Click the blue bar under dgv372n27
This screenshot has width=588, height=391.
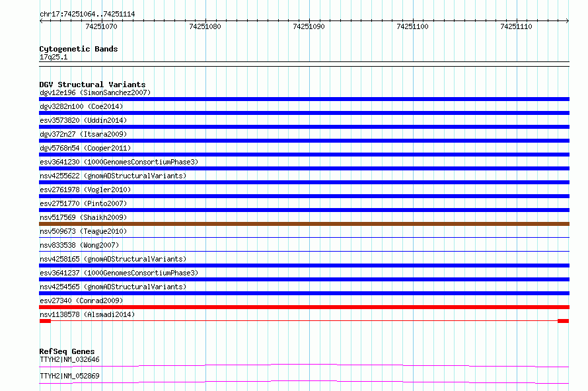click(304, 141)
